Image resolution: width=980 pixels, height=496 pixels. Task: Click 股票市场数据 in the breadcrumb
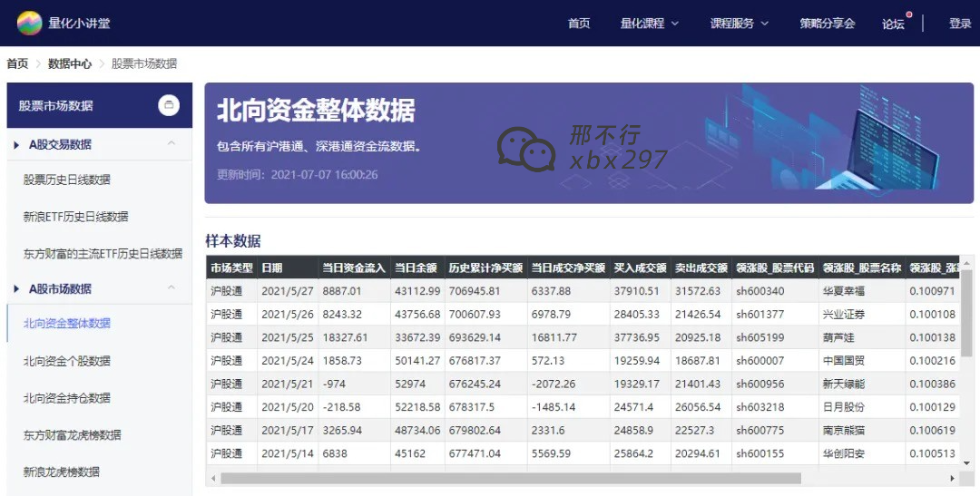[x=144, y=63]
